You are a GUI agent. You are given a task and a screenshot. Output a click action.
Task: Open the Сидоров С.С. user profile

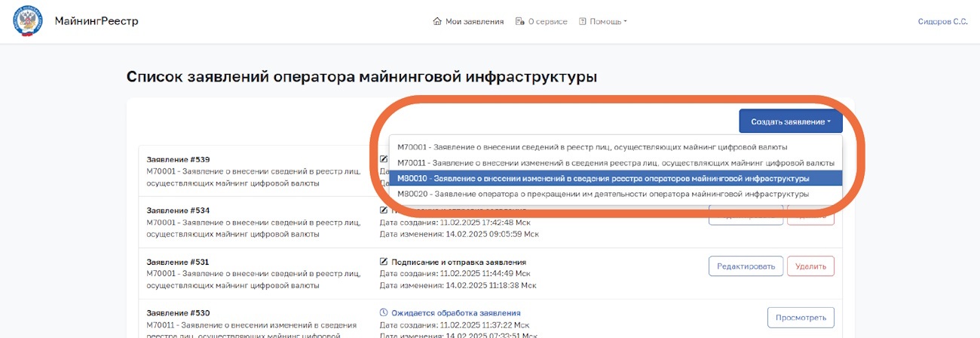pyautogui.click(x=942, y=21)
